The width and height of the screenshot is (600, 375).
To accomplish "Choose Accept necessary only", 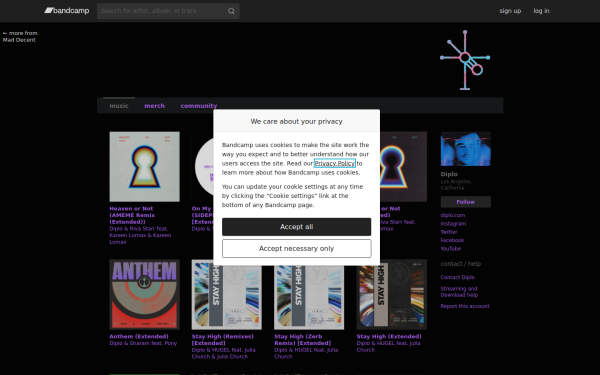I will [297, 249].
